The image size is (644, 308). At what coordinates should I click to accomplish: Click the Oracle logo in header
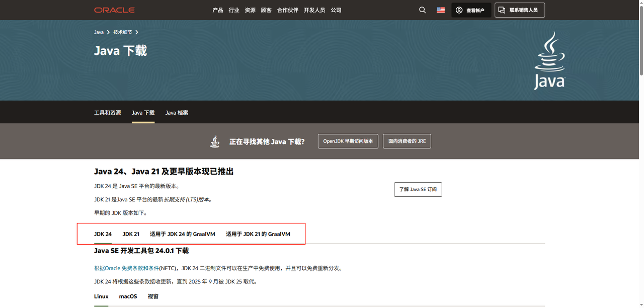pos(114,10)
